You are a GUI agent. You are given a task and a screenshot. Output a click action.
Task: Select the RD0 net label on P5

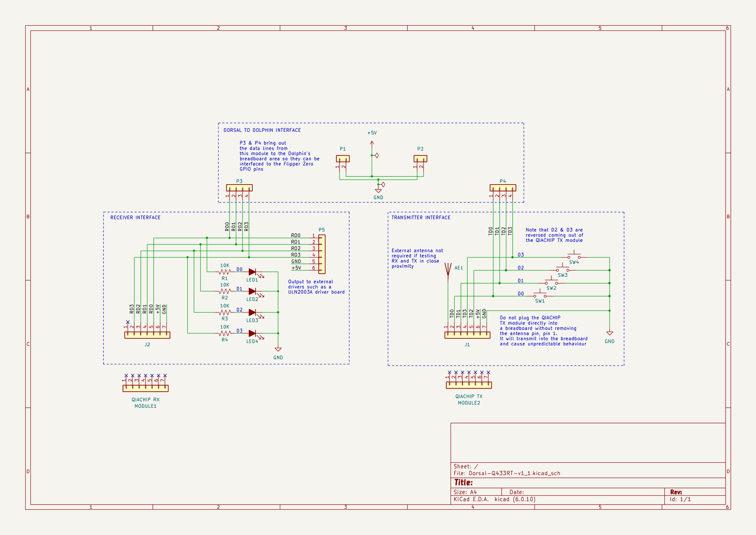pos(296,236)
